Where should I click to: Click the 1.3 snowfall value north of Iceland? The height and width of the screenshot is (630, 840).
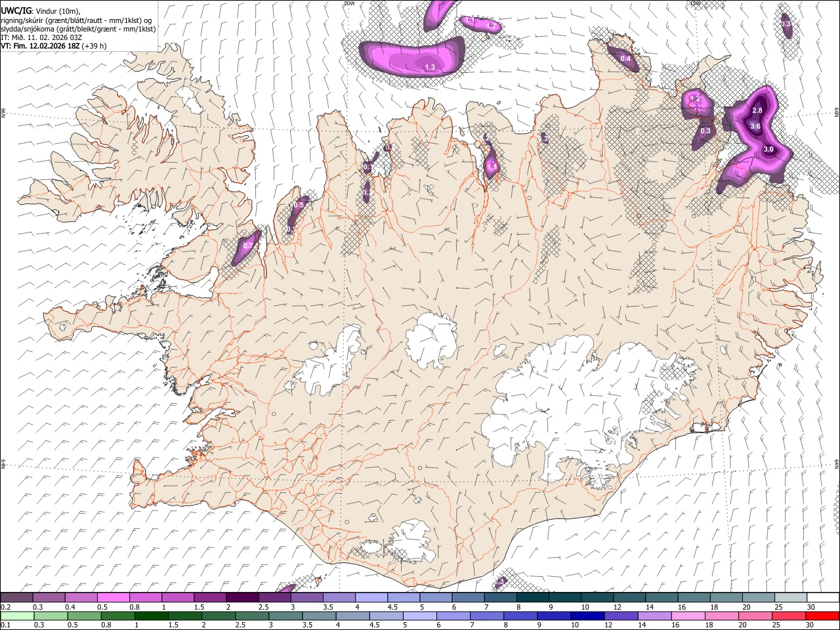tap(430, 67)
